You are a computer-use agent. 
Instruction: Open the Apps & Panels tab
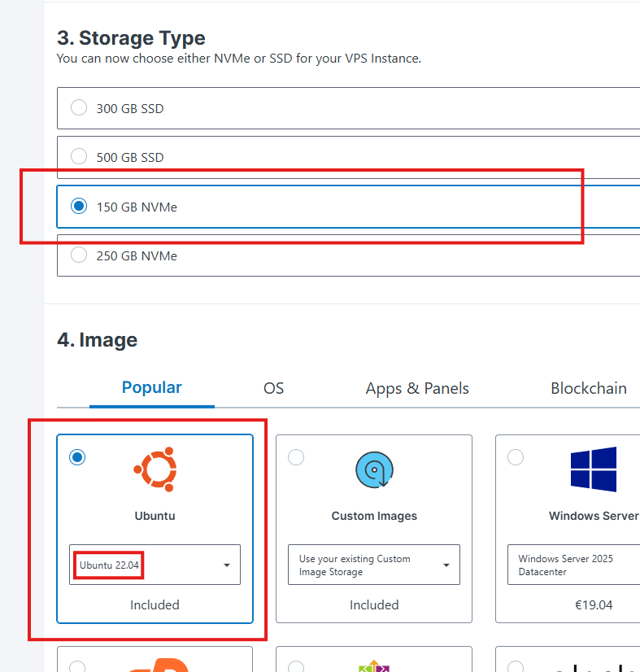click(x=417, y=389)
